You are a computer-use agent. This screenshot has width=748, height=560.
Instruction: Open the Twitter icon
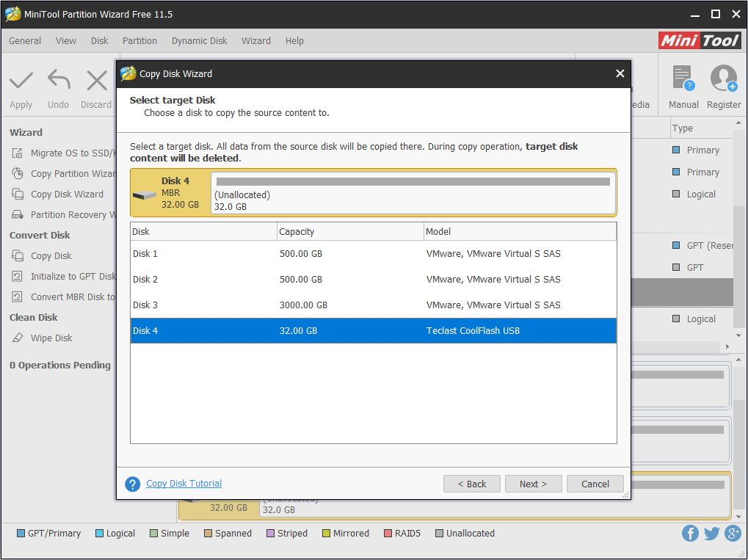click(x=711, y=533)
